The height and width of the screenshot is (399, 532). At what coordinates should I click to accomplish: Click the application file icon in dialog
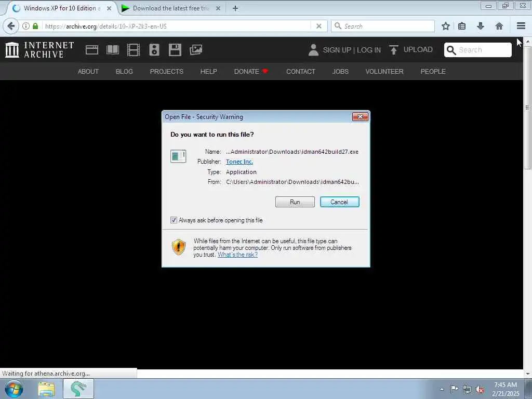tap(178, 156)
